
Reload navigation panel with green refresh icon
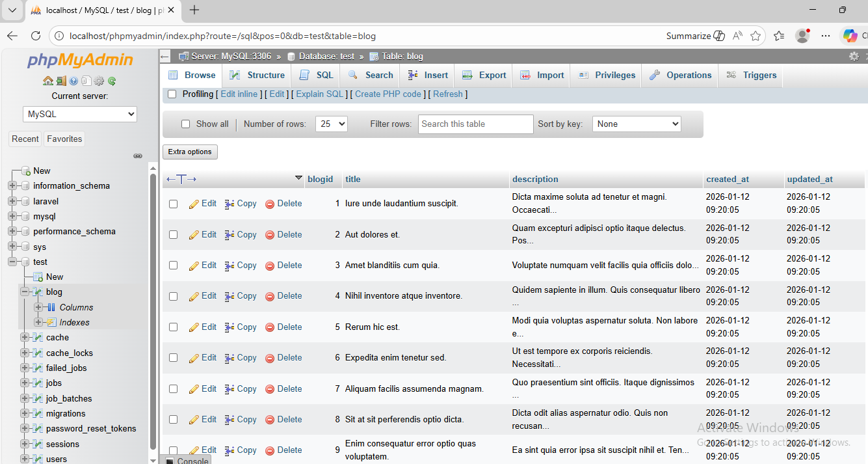pos(112,81)
